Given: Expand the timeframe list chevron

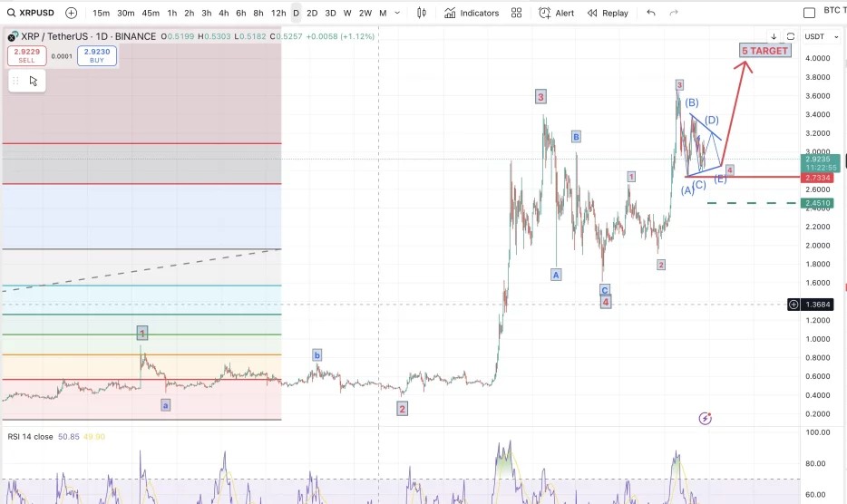Looking at the screenshot, I should point(397,13).
